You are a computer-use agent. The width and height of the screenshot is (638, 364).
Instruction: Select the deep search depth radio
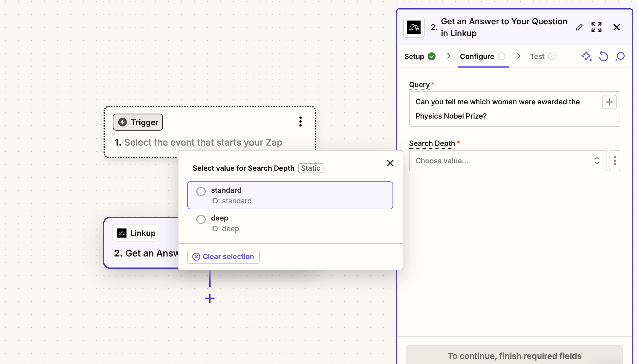coord(201,219)
